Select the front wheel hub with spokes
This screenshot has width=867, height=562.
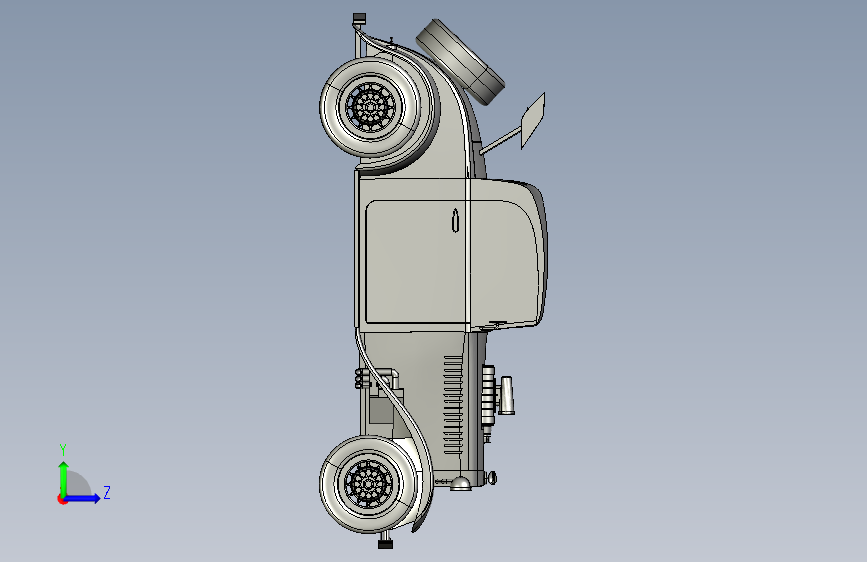click(368, 484)
